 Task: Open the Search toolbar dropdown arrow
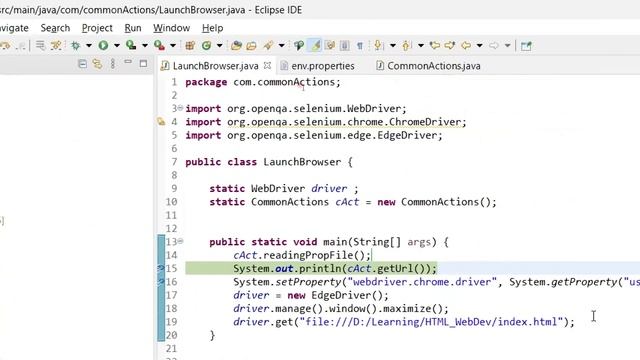281,45
